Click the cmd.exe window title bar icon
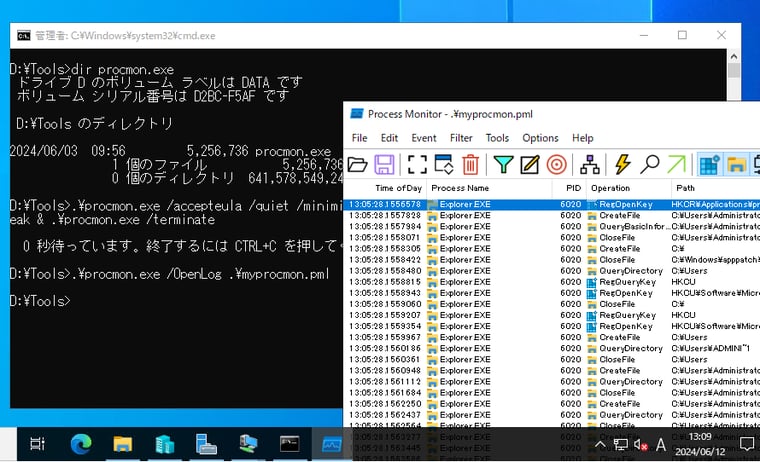Image resolution: width=760 pixels, height=462 pixels. (23, 35)
